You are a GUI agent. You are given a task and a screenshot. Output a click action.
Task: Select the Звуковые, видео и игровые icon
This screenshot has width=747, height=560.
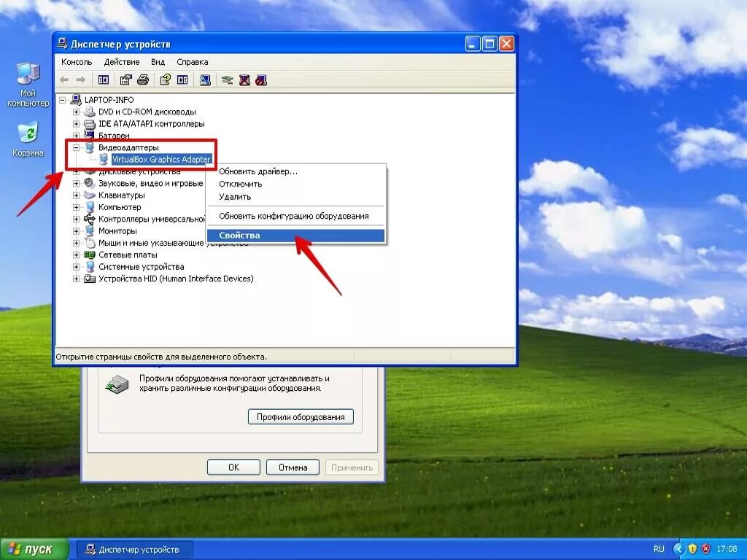coord(90,183)
